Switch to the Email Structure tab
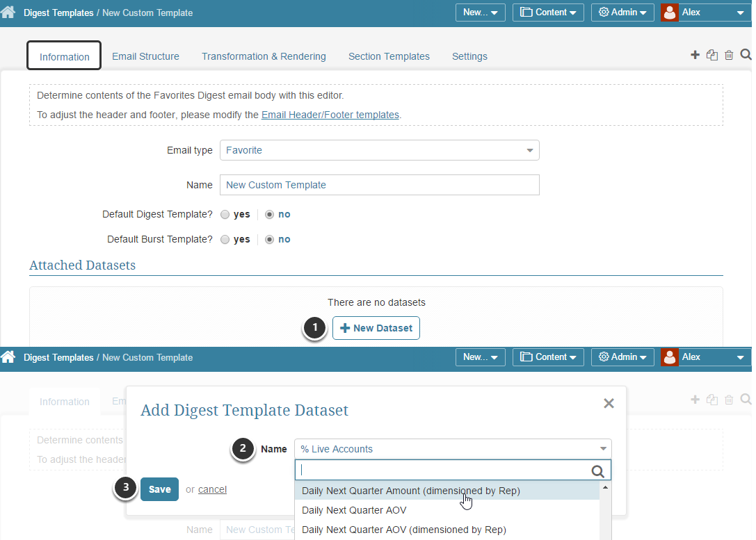The height and width of the screenshot is (540, 756). tap(145, 56)
